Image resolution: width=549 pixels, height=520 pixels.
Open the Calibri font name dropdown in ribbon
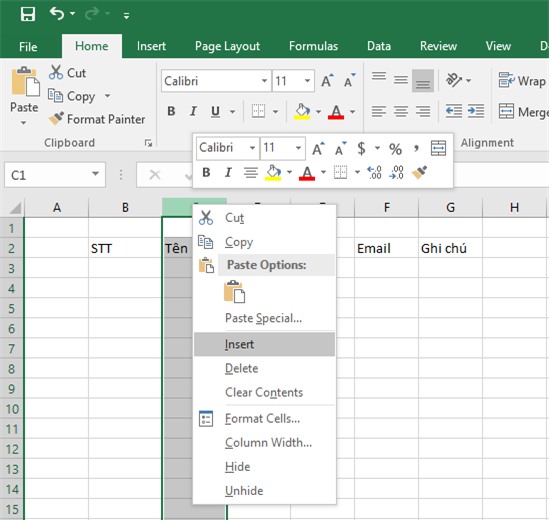(x=264, y=81)
